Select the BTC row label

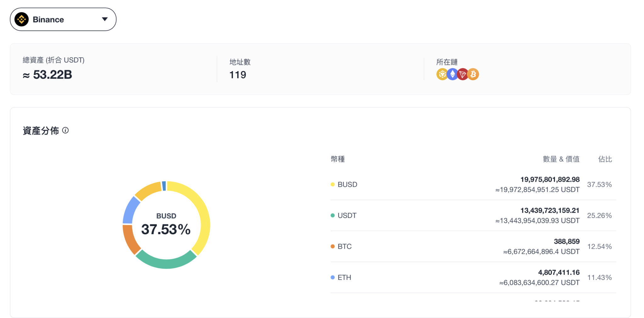(x=344, y=247)
